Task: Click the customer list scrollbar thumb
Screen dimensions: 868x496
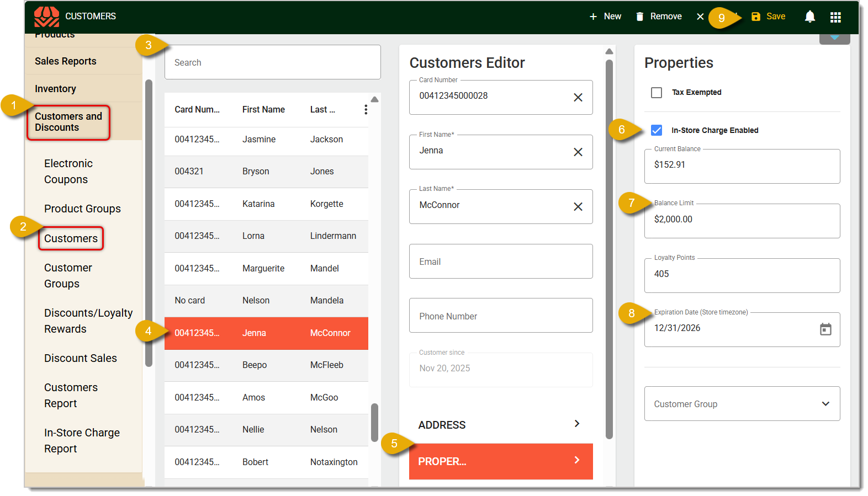Action: pyautogui.click(x=374, y=423)
